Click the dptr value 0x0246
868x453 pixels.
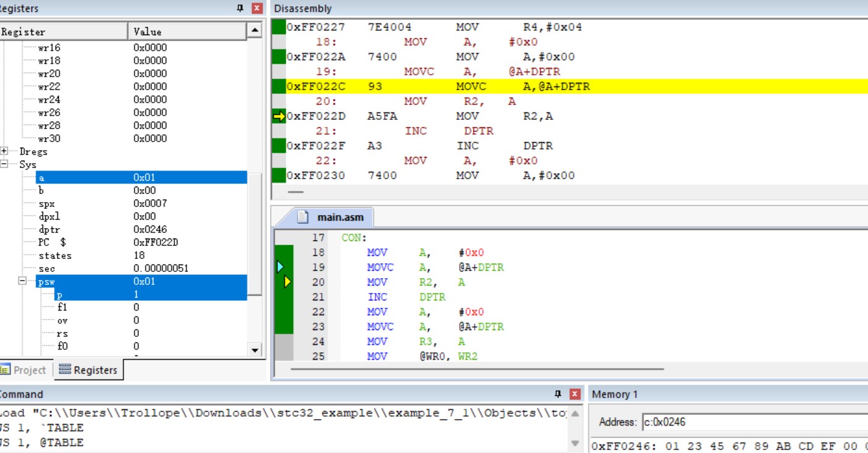point(150,229)
